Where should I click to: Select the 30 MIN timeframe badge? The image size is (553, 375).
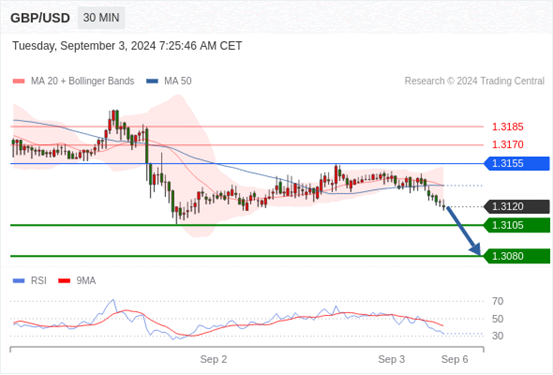click(101, 18)
